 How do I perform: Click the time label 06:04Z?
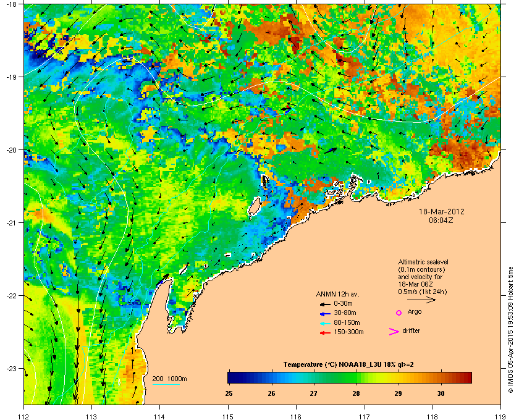point(441,220)
